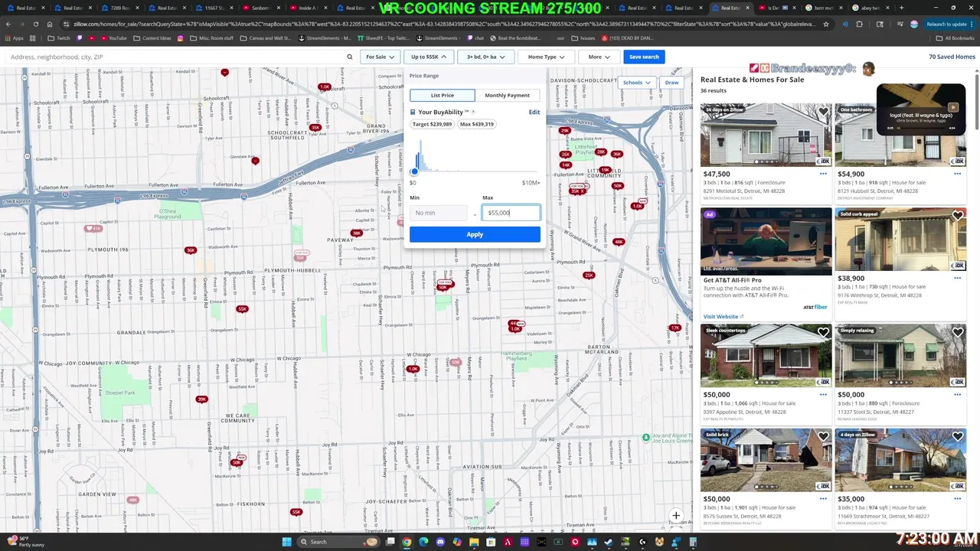This screenshot has height=551, width=980.
Task: Open the Twitch bookmark
Action: [x=58, y=37]
